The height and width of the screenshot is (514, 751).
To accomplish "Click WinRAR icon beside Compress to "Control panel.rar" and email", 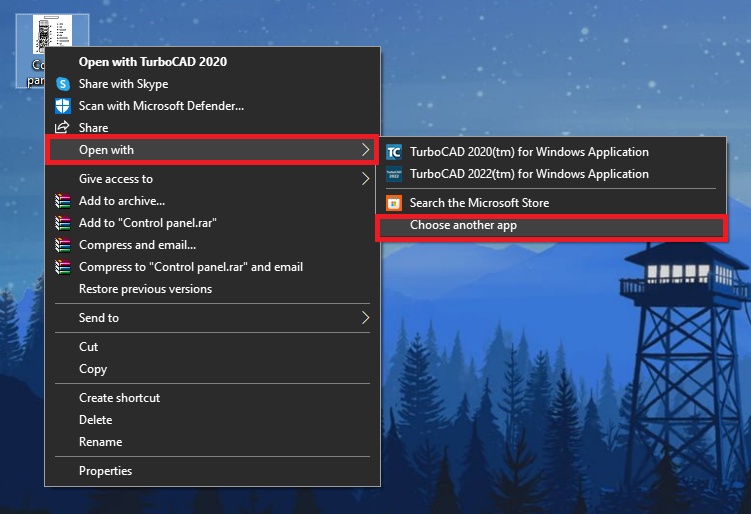I will (x=63, y=267).
